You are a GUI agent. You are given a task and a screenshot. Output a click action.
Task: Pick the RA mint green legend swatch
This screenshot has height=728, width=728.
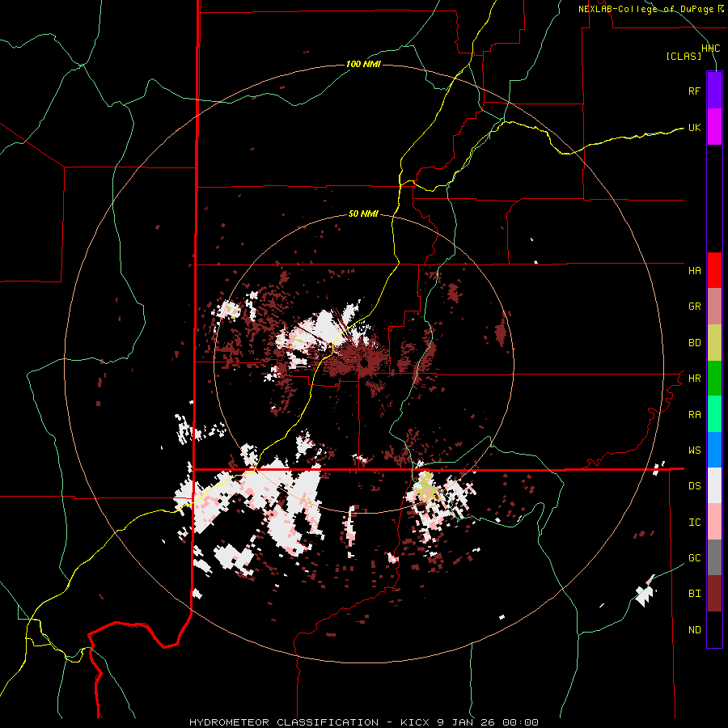[714, 414]
